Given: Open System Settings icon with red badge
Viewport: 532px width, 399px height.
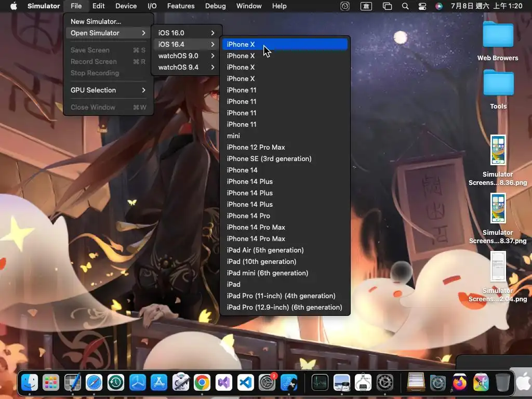Looking at the screenshot, I should pyautogui.click(x=268, y=383).
